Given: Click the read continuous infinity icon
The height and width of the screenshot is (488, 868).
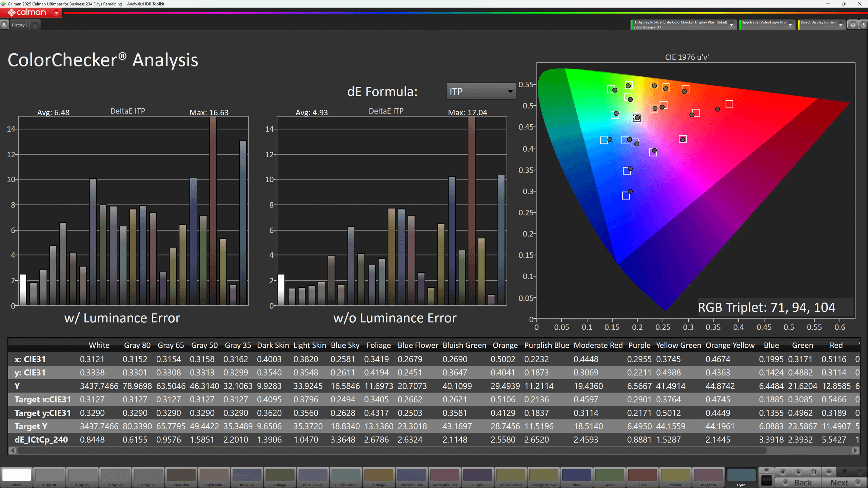Looking at the screenshot, I should [x=829, y=472].
